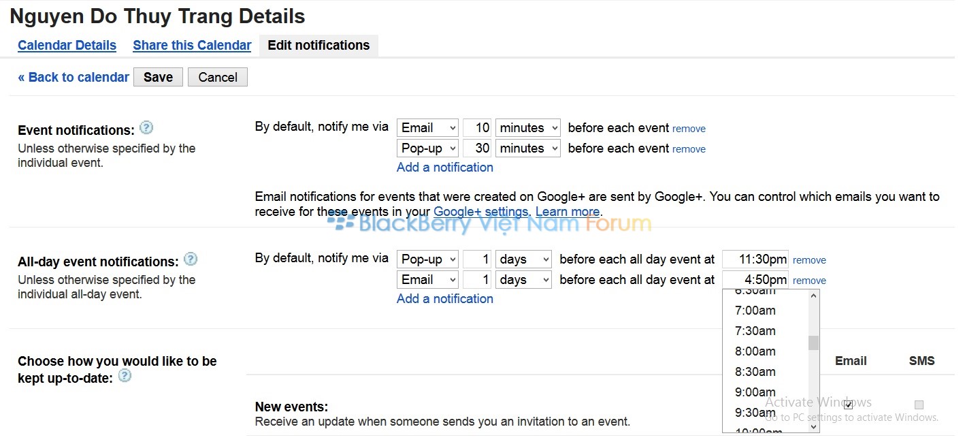The width and height of the screenshot is (980, 442).
Task: Toggle New events SMS checkbox
Action: pos(919,405)
